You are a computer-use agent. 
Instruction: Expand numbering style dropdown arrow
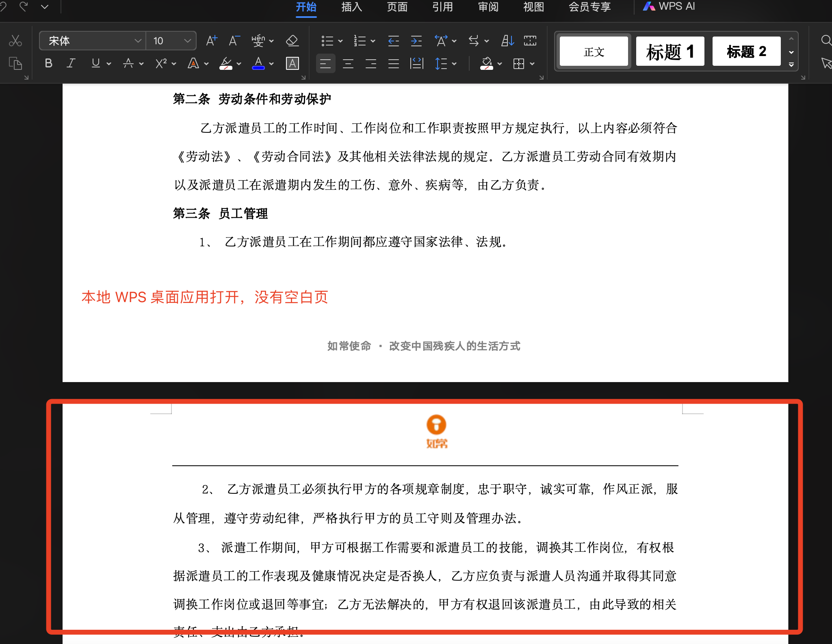point(373,41)
